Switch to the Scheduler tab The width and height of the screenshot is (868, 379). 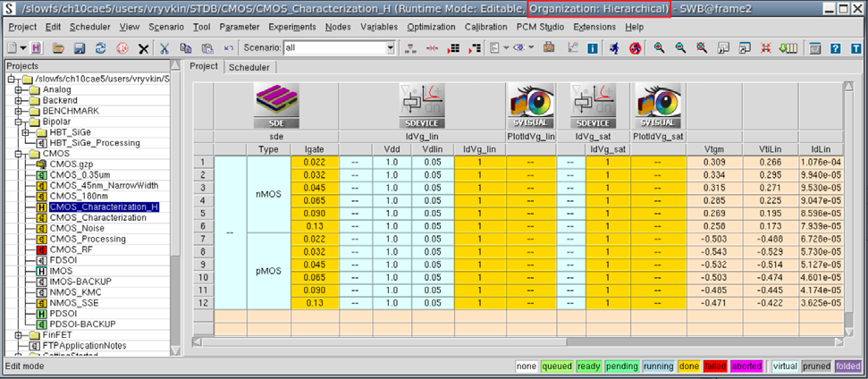click(x=249, y=67)
